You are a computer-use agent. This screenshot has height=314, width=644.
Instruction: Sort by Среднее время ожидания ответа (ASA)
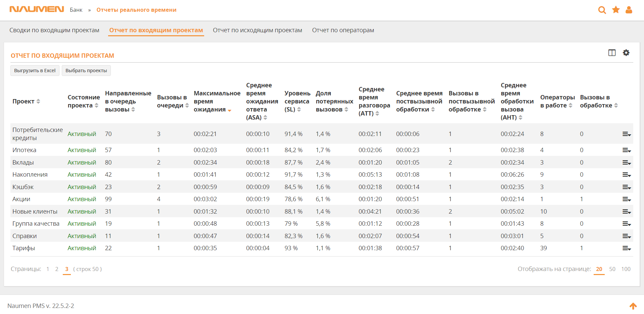tap(262, 101)
